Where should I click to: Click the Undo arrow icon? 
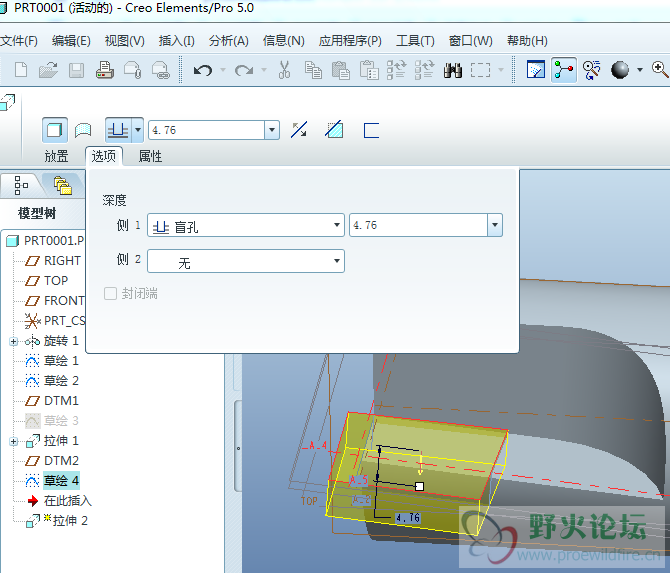click(203, 70)
